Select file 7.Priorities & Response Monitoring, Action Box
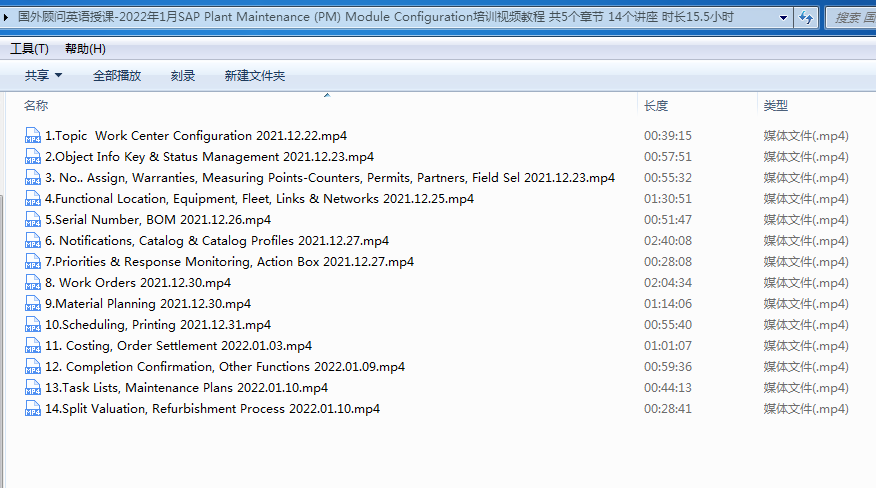The image size is (876, 488). pos(230,262)
